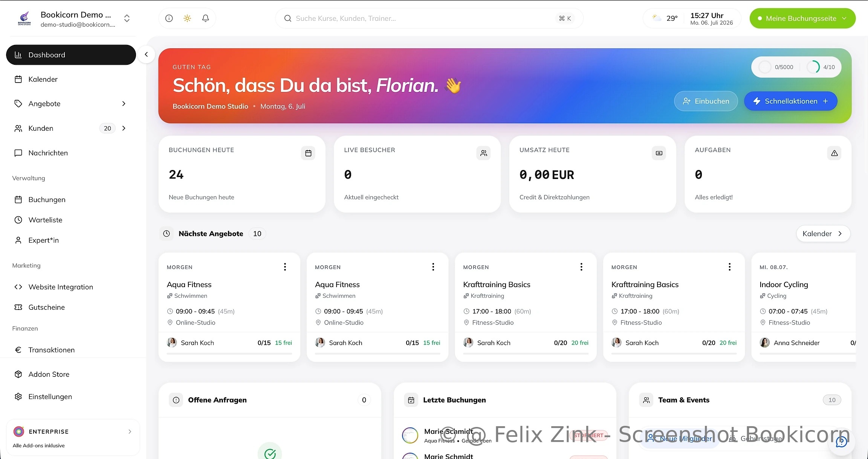Click the Einbuchen button
Image resolution: width=868 pixels, height=459 pixels.
tap(706, 101)
